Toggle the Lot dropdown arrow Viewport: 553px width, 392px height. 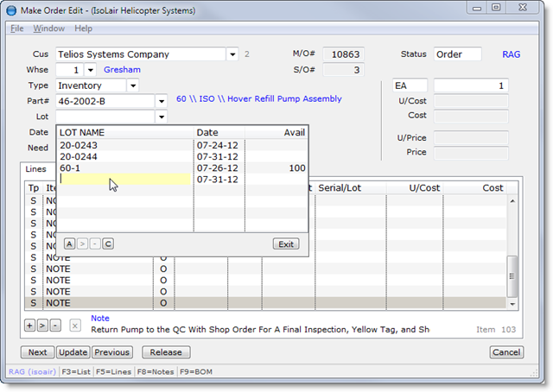pos(161,117)
